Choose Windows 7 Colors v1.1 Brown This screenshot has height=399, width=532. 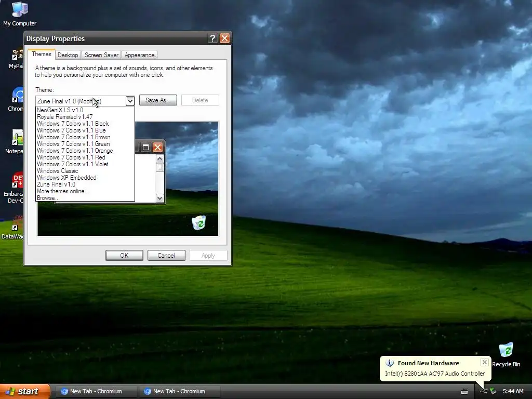click(85, 137)
